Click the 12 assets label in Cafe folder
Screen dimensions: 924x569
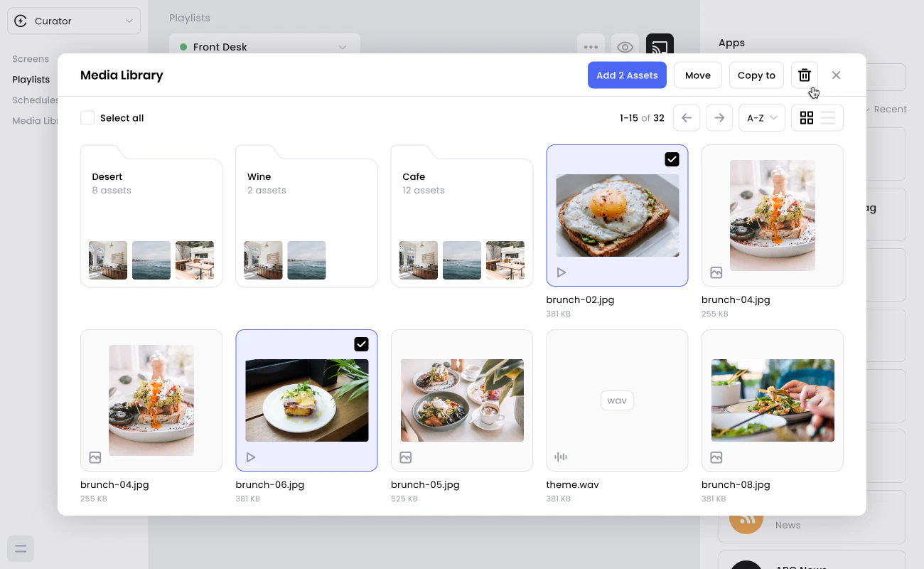click(424, 191)
